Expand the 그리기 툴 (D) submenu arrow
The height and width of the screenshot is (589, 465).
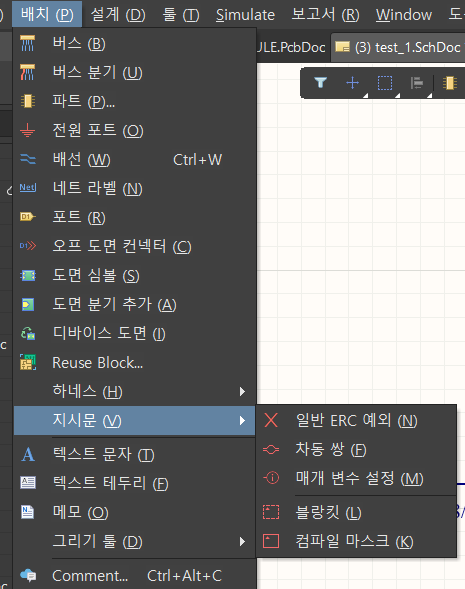tap(242, 541)
